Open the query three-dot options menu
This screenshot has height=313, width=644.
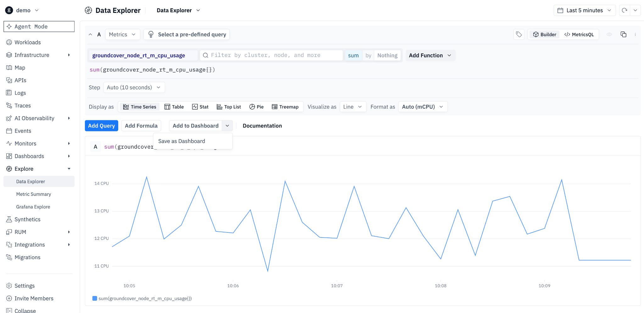(x=635, y=35)
